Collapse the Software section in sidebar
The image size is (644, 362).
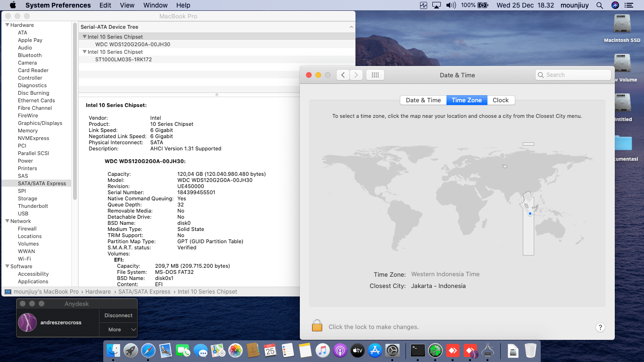(x=7, y=266)
